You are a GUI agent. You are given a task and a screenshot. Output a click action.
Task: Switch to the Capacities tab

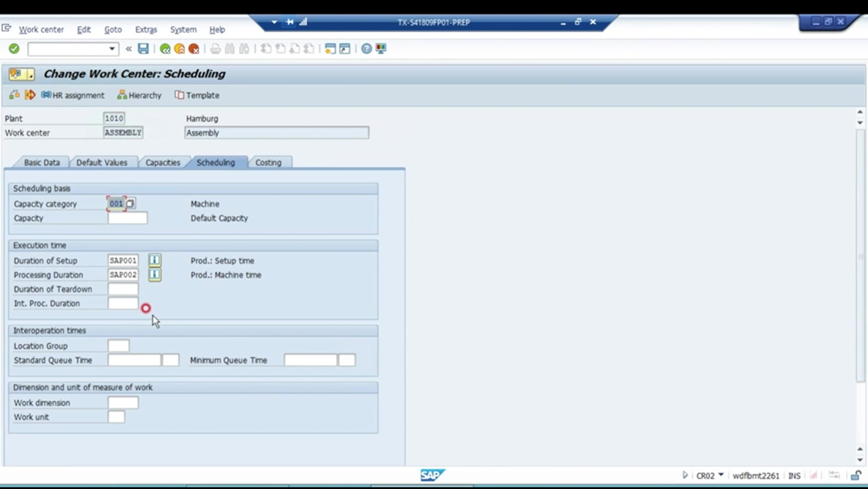click(163, 163)
